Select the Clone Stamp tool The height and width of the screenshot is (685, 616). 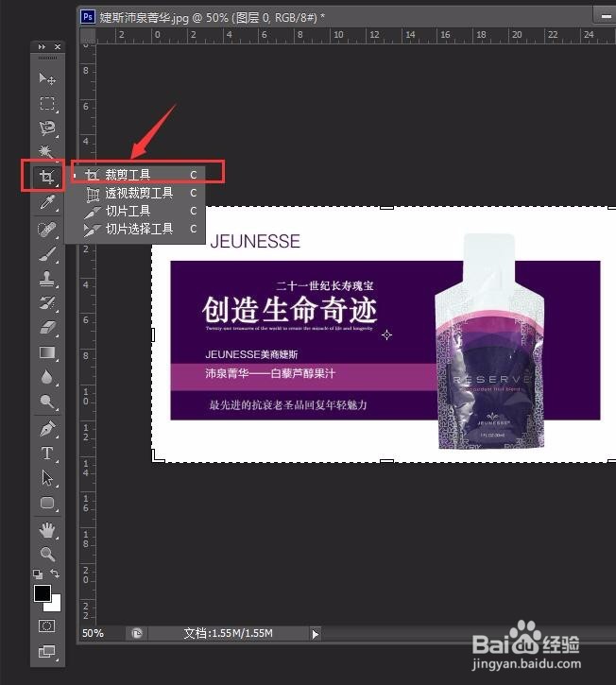click(x=47, y=279)
